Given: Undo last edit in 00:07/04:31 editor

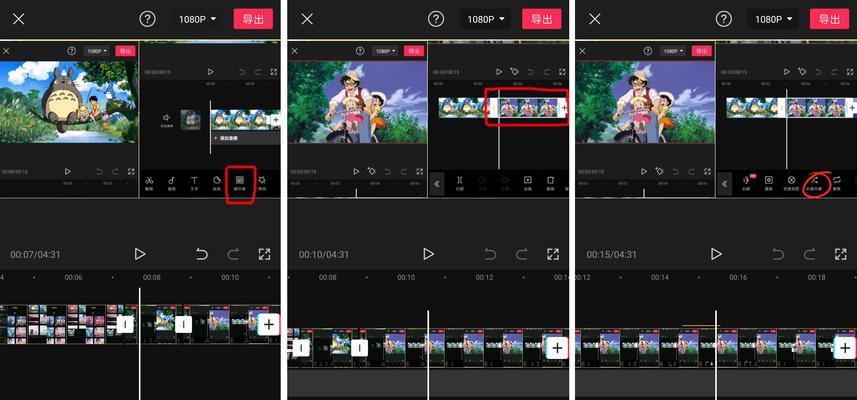Looking at the screenshot, I should click(x=202, y=254).
